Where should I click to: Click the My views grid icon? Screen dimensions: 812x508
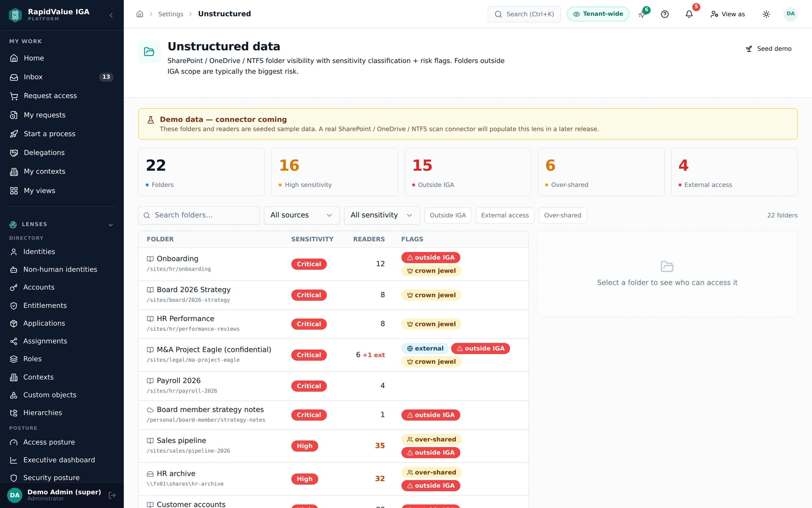point(14,190)
